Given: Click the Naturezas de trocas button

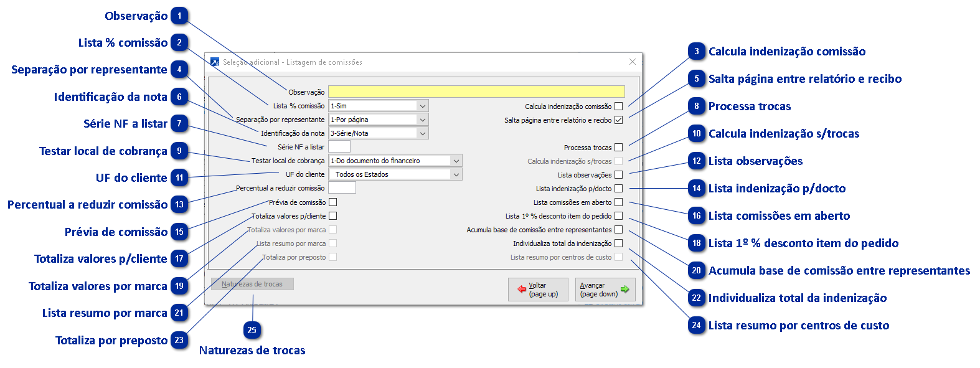Looking at the screenshot, I should pyautogui.click(x=252, y=284).
